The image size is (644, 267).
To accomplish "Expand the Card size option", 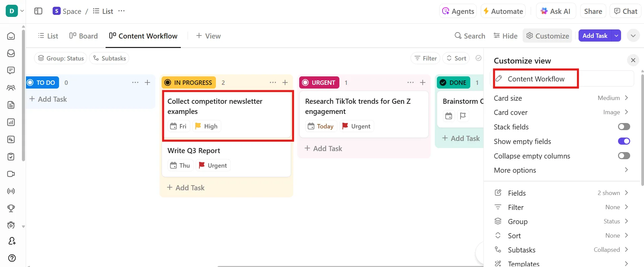I will coord(562,98).
